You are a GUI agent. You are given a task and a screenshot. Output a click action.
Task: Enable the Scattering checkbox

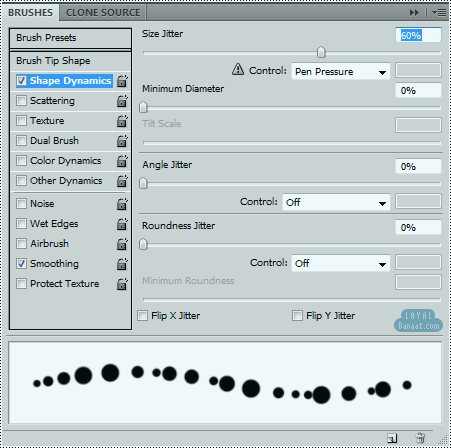tap(21, 100)
